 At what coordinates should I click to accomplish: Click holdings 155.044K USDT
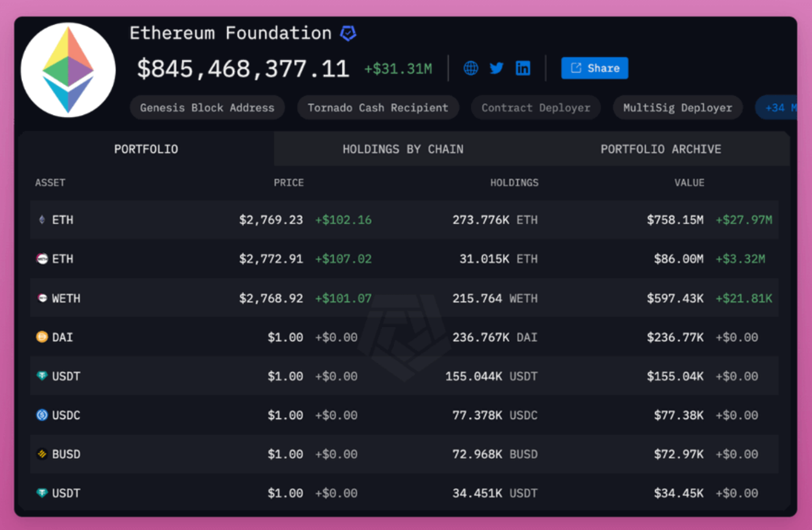pos(491,376)
